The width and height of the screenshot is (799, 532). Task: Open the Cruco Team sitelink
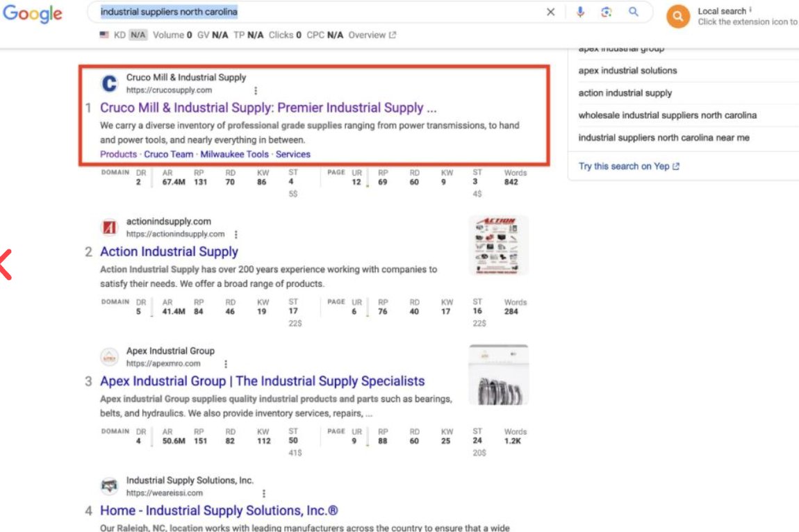(169, 154)
